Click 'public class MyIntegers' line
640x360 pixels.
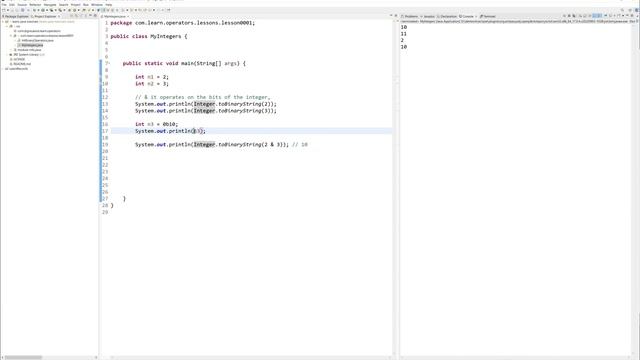tap(149, 36)
